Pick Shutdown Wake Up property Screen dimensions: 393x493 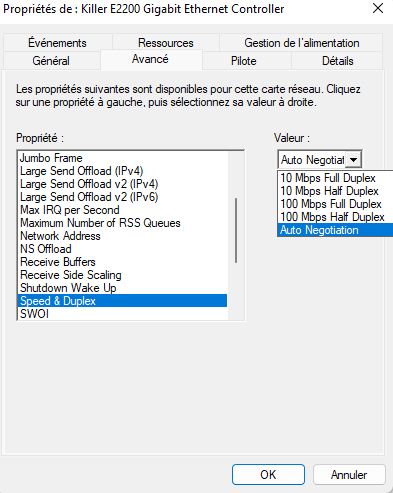pos(122,288)
